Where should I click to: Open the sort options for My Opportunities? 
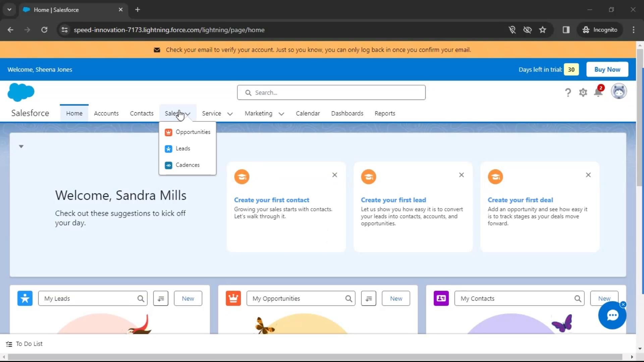point(369,298)
